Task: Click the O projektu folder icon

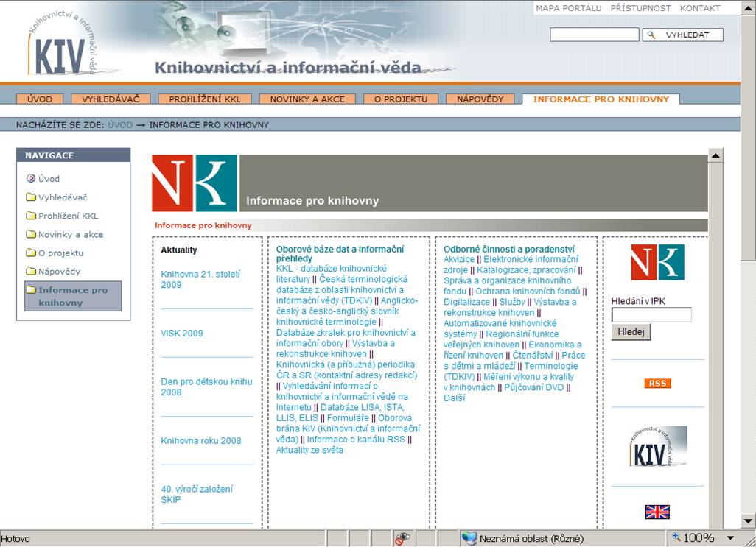Action: 31,253
